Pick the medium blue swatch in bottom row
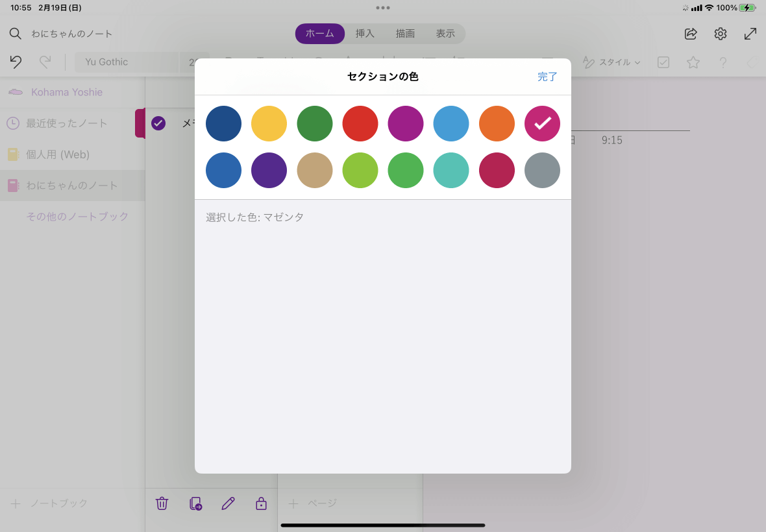 [x=224, y=171]
